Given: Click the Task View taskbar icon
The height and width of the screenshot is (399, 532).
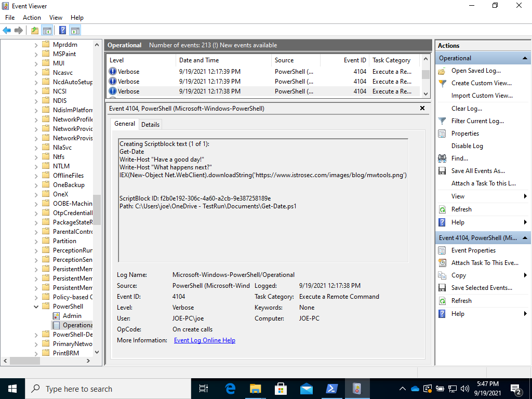Looking at the screenshot, I should [x=204, y=389].
